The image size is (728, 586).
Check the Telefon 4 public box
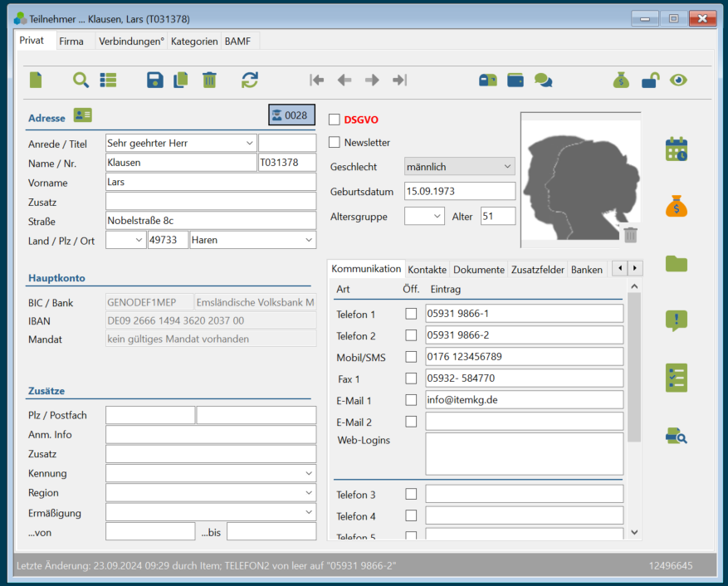[411, 515]
